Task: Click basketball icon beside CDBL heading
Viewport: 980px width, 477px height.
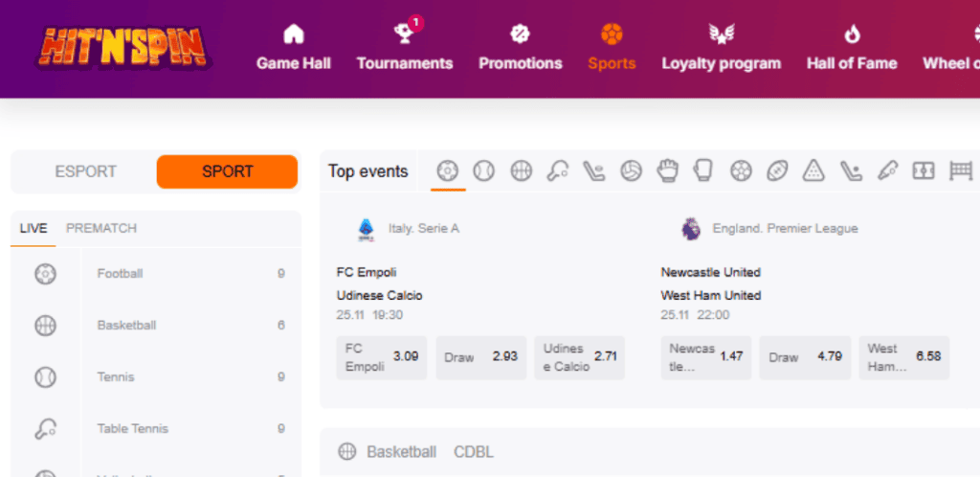Action: pos(346,451)
